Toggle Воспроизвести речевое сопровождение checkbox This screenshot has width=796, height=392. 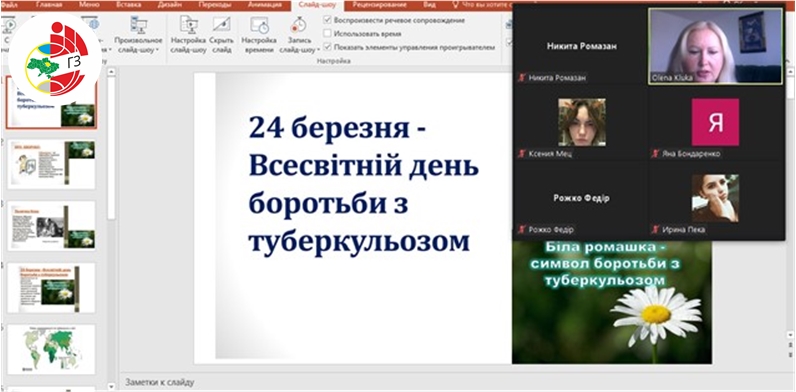[327, 20]
